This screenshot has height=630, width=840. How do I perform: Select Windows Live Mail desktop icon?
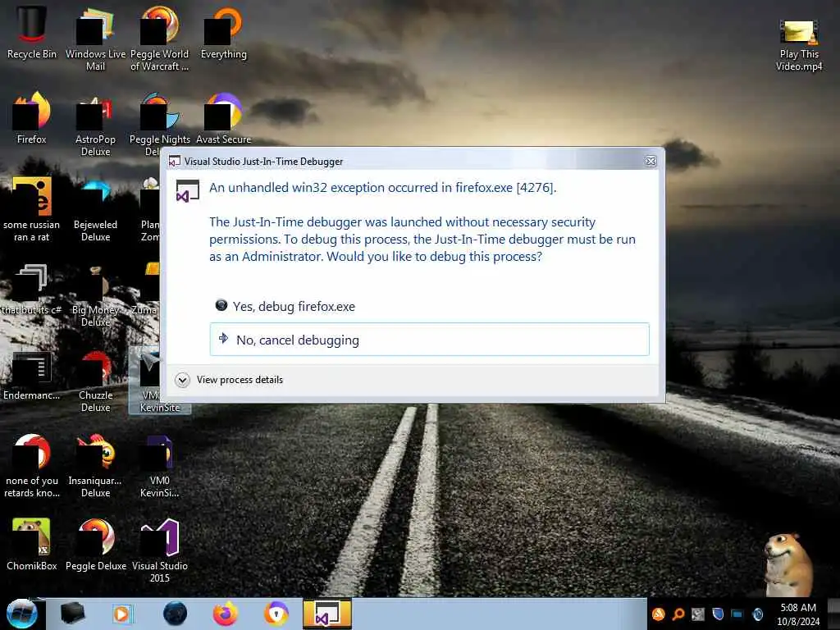point(95,39)
